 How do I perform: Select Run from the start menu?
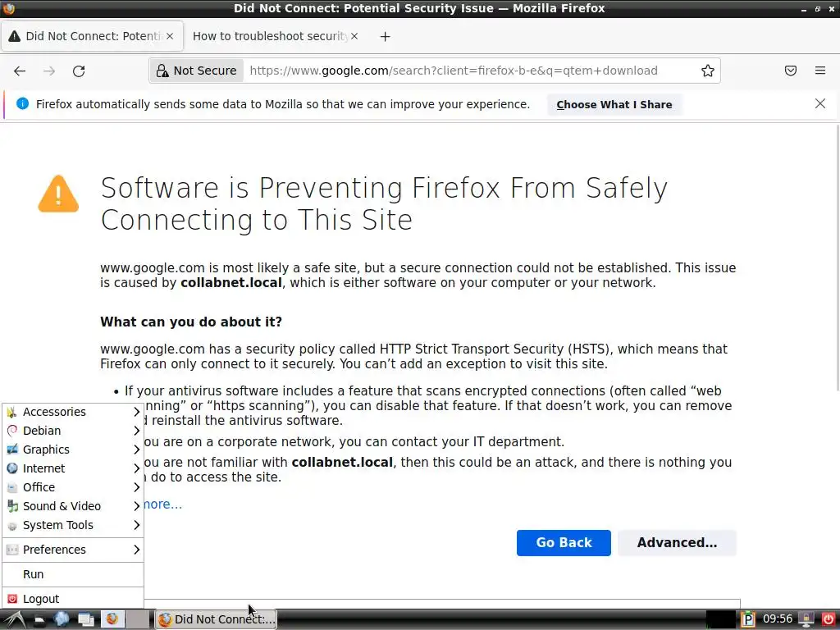[73, 574]
